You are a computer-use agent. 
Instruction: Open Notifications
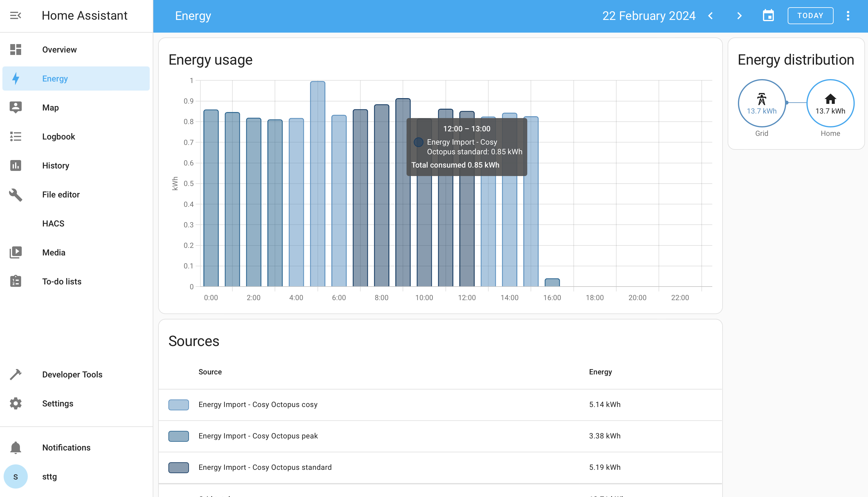pyautogui.click(x=66, y=447)
